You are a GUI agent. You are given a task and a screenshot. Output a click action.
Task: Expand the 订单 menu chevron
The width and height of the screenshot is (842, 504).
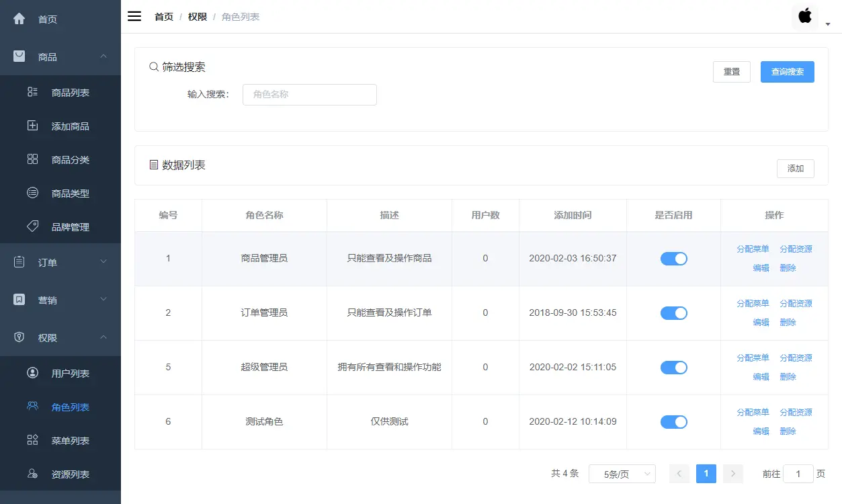click(x=103, y=262)
